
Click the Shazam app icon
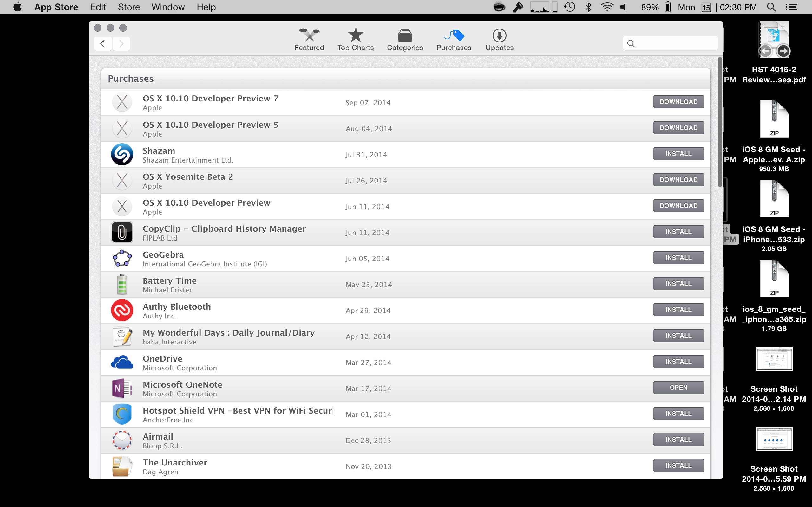point(122,155)
